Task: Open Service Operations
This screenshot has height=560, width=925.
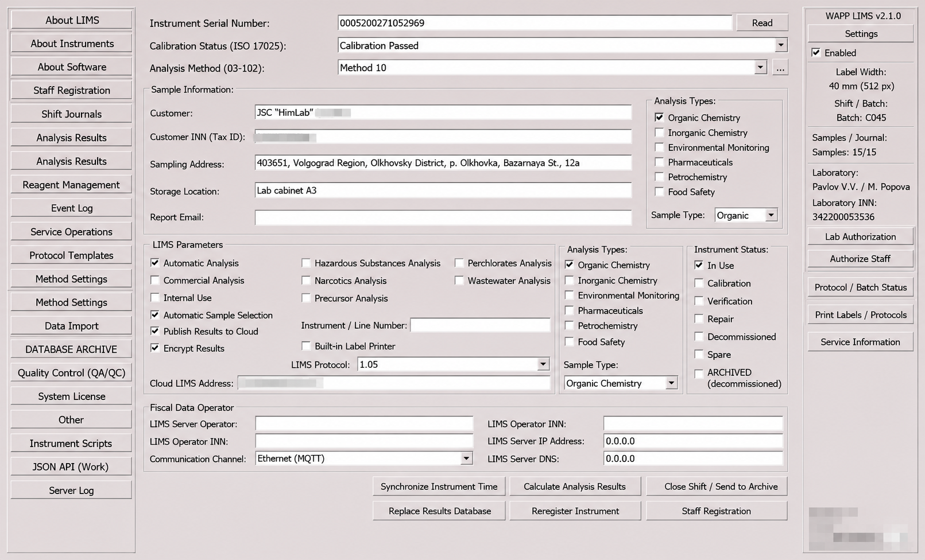Action: tap(72, 232)
